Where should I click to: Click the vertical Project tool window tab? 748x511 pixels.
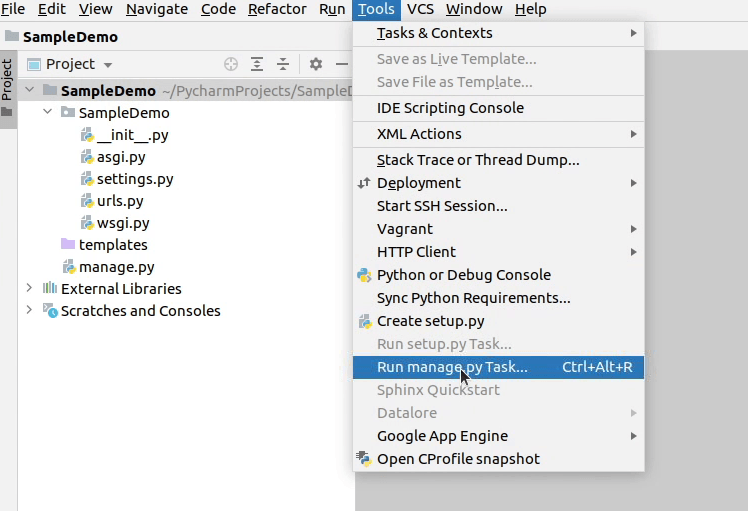click(7, 80)
